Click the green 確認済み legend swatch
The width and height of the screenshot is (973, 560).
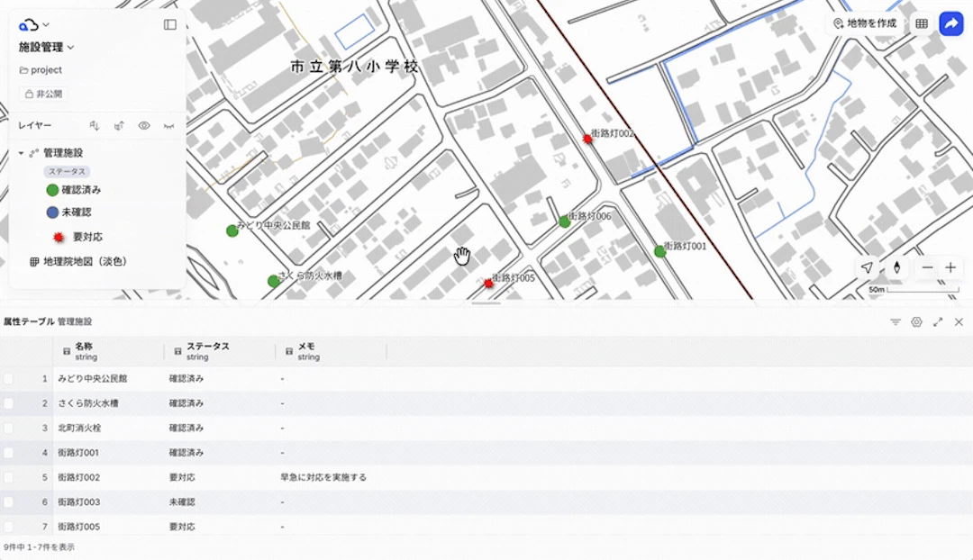pos(53,190)
